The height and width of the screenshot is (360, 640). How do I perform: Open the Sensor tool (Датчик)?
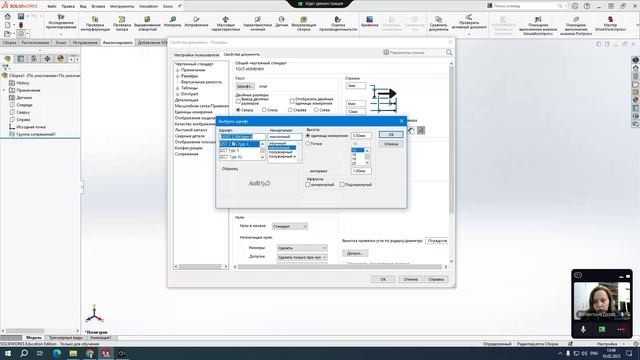(281, 22)
